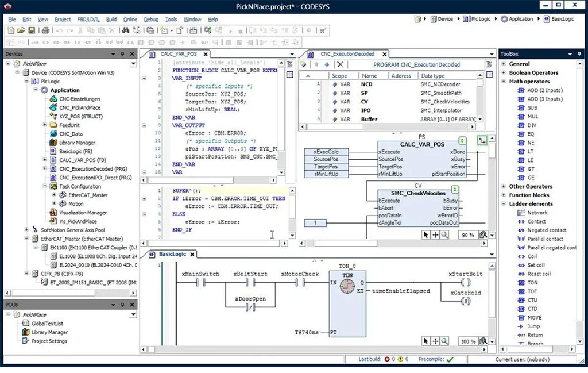Click the Open project folder icon
This screenshot has width=588, height=373.
(21, 30)
